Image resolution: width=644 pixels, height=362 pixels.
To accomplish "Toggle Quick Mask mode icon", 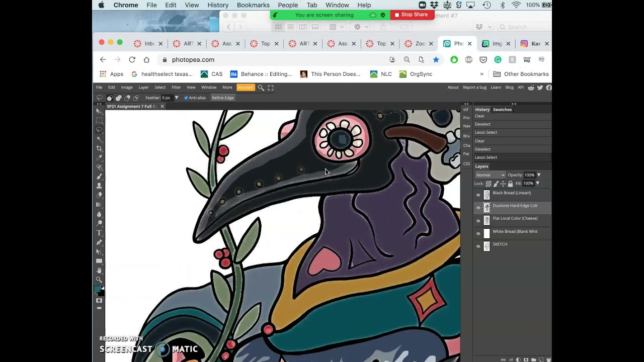I will pos(99,300).
